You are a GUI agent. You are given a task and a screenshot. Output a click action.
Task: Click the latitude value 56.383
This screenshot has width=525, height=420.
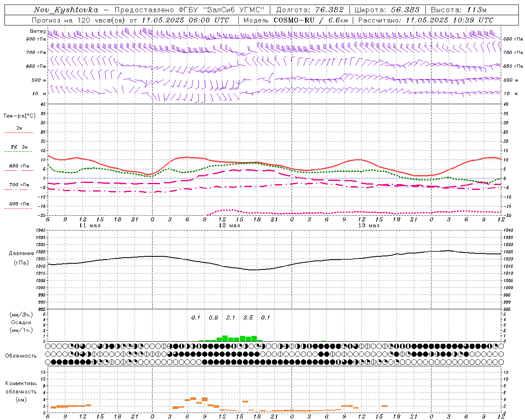click(x=405, y=10)
